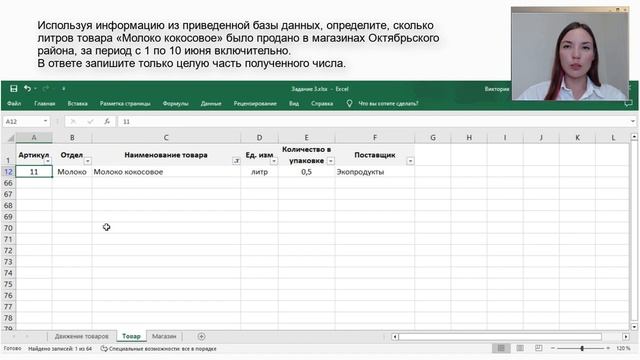Expand the formula bar with right chevron
Screen dimensions: 640x360
point(633,121)
